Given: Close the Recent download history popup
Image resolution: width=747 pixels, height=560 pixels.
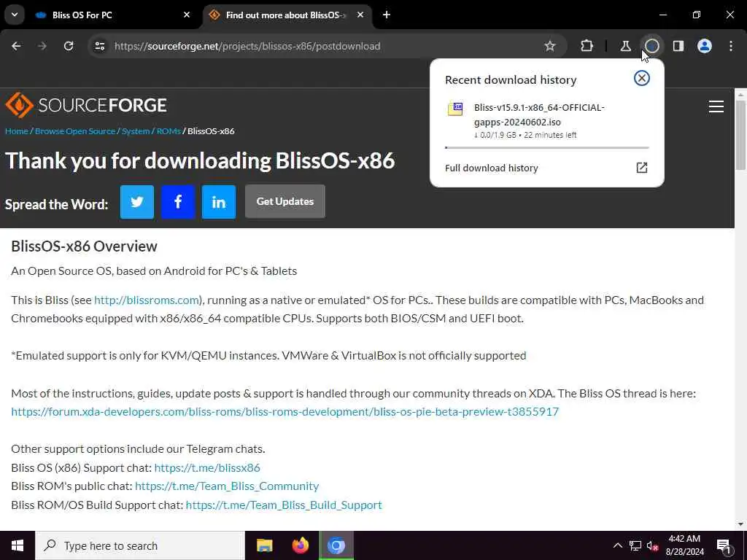Looking at the screenshot, I should point(642,78).
